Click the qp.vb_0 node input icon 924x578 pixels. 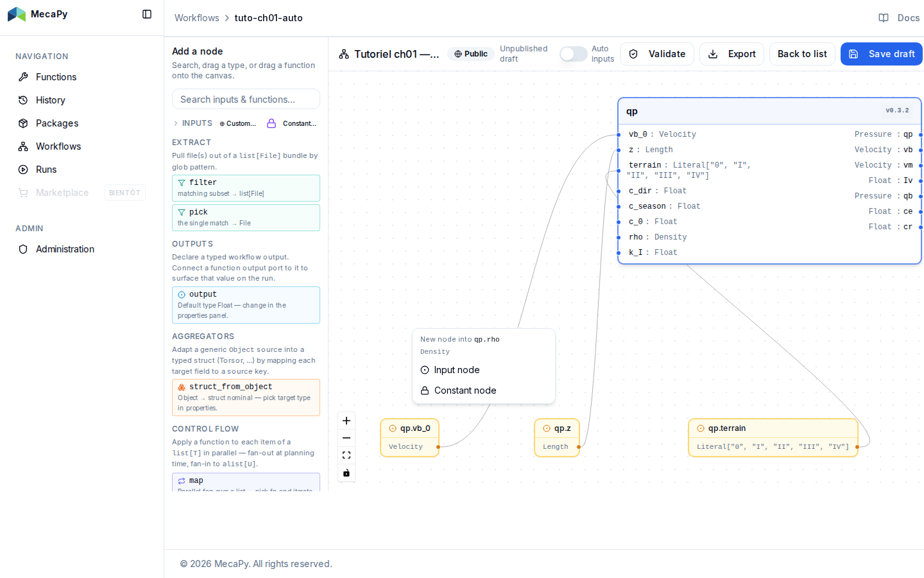pos(393,428)
